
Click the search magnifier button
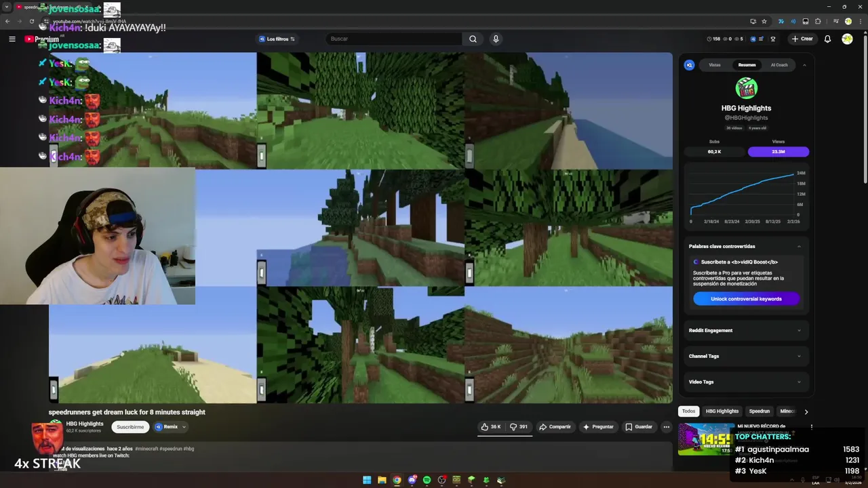point(473,39)
